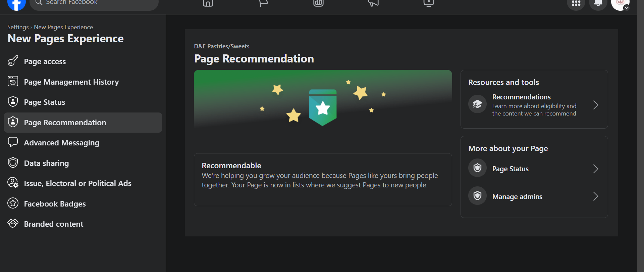Open the Insights chart icon

click(318, 3)
